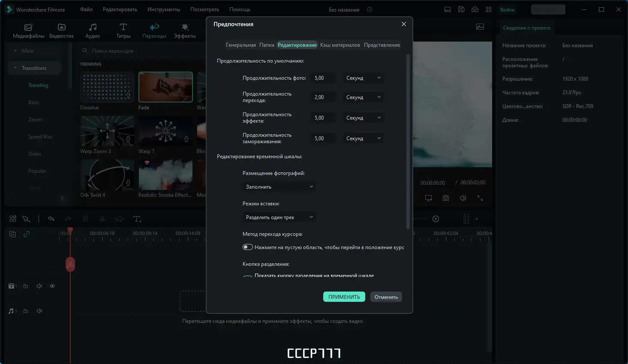This screenshot has width=628, height=364.
Task: Toggle the cursor jump method switch
Action: 248,247
